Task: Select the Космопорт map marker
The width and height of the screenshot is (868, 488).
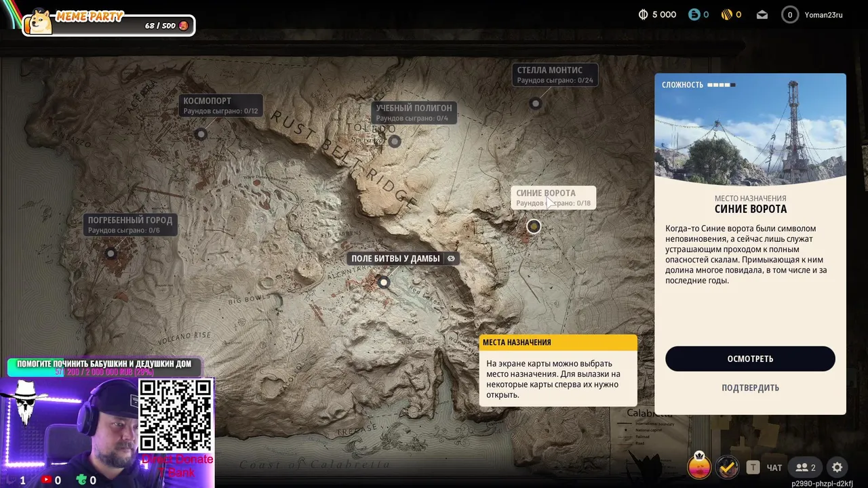Action: [x=201, y=134]
